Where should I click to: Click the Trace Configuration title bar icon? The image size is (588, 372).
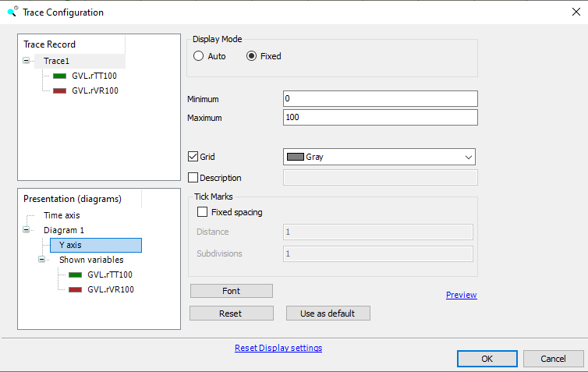[x=12, y=12]
